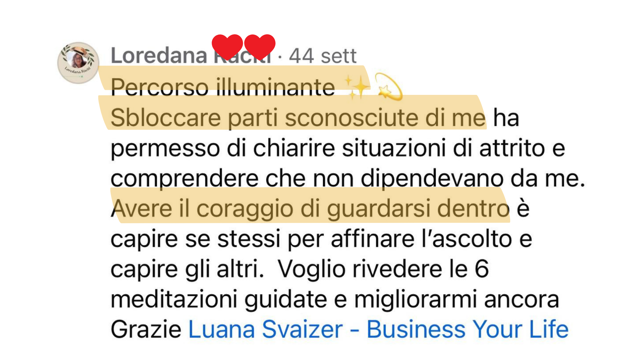The width and height of the screenshot is (644, 362).
Task: Click the dizzy star emoji
Action: click(389, 87)
